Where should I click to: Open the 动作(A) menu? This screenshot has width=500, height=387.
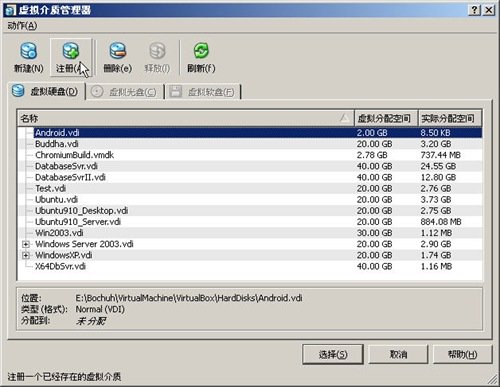pyautogui.click(x=22, y=25)
